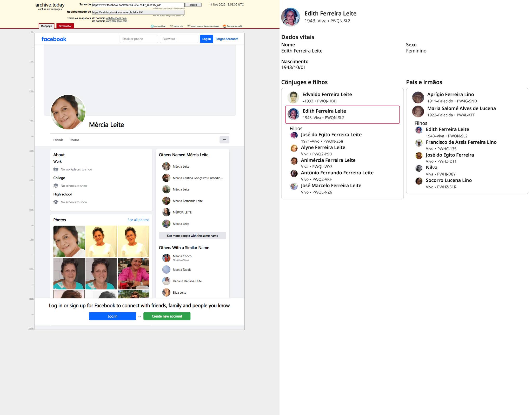Click See all photos link
The height and width of the screenshot is (415, 532).
coord(138,220)
